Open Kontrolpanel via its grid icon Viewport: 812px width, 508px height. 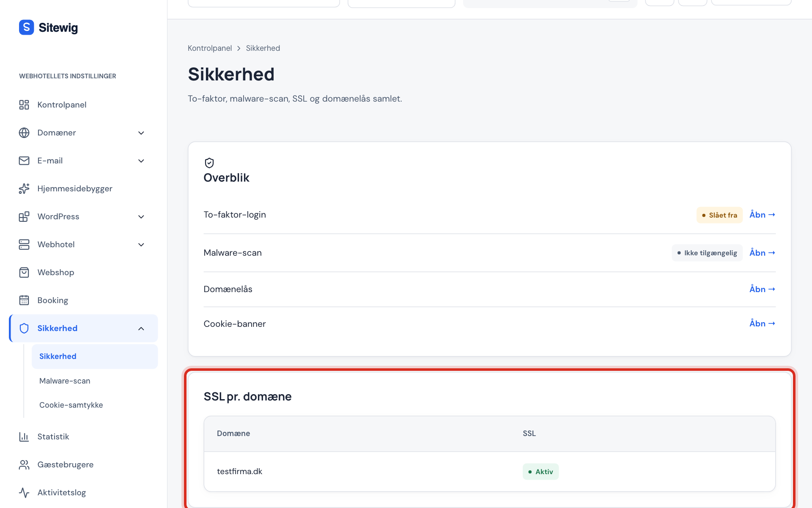point(24,105)
